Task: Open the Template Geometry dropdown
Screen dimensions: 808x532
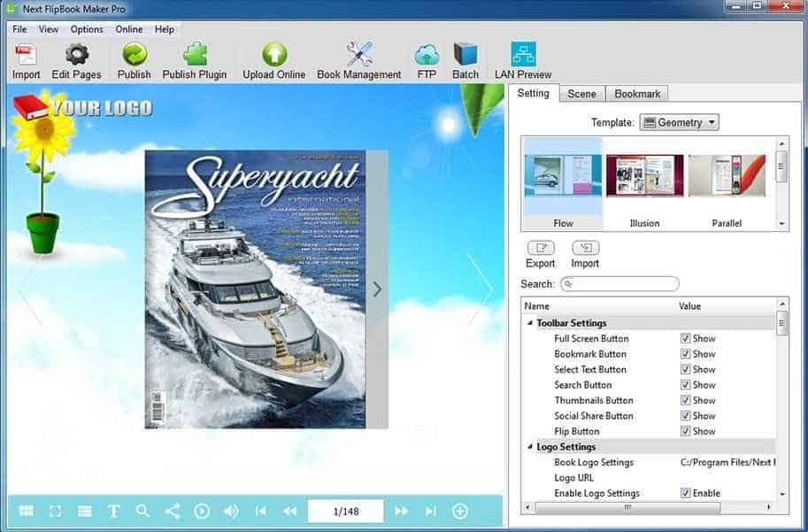Action: coord(679,122)
